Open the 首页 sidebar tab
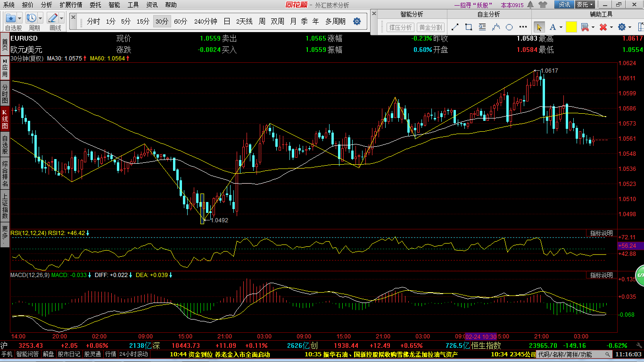The width and height of the screenshot is (644, 362). [x=5, y=45]
